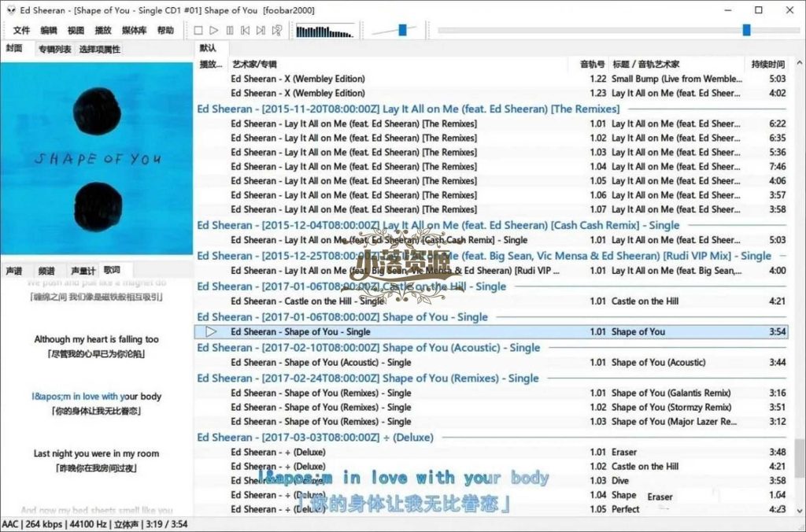Click the play indicator on Shape of You row
The image size is (806, 532).
pos(211,332)
